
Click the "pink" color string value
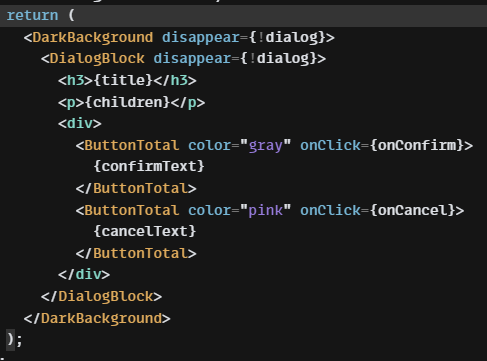point(266,210)
